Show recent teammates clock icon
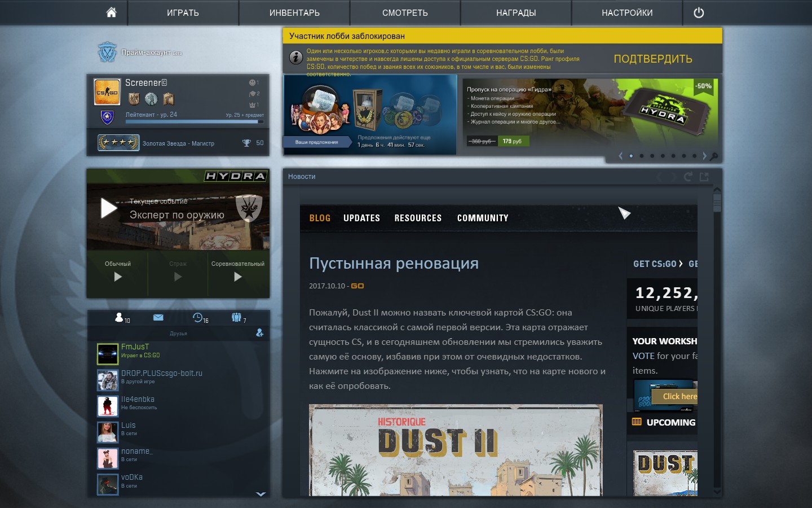812x508 pixels. [197, 317]
